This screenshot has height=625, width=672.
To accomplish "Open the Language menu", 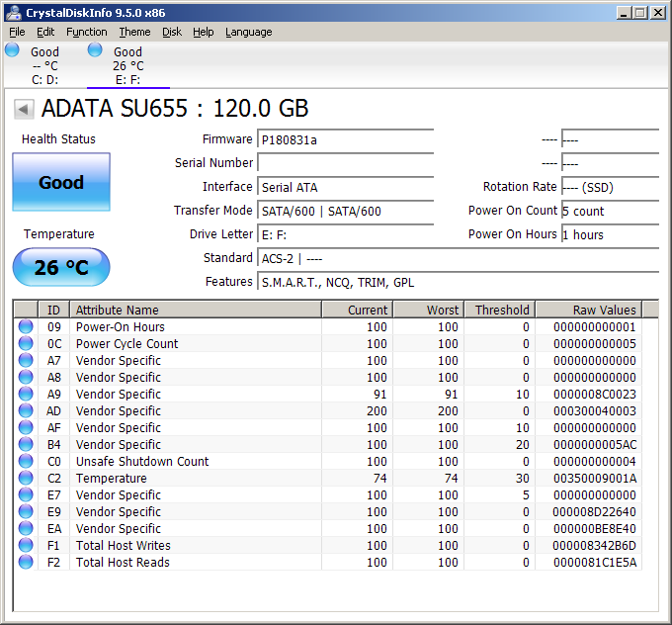I will (249, 33).
